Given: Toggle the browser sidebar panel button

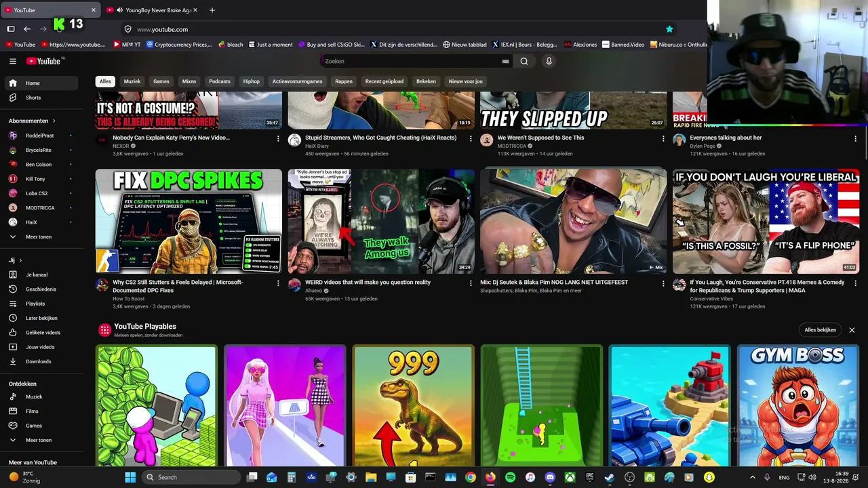Looking at the screenshot, I should (x=11, y=29).
